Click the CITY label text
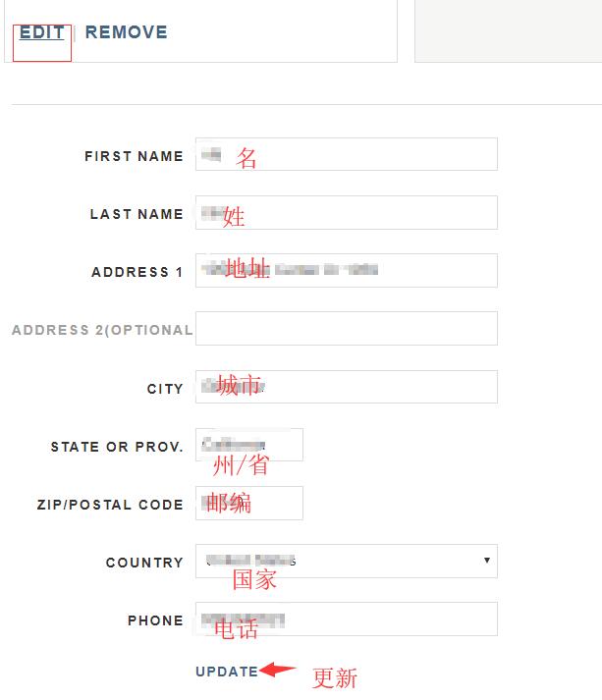This screenshot has height=700, width=602. click(165, 389)
